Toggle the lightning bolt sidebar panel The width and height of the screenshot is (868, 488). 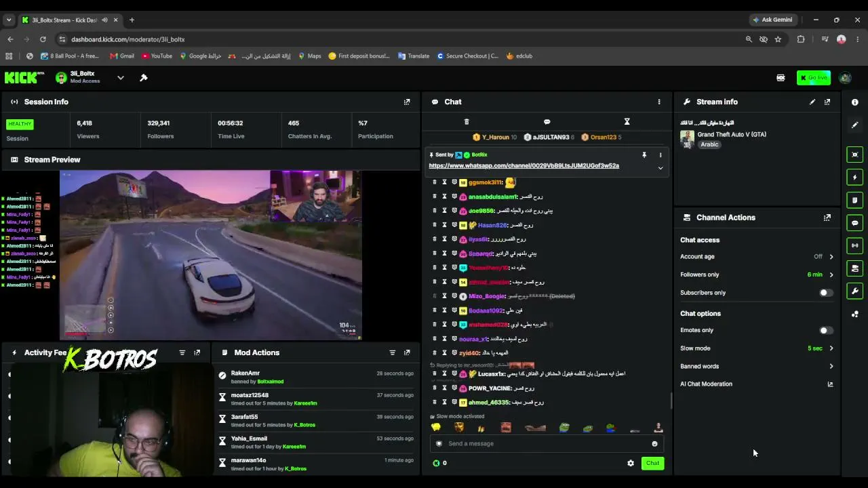tap(855, 178)
